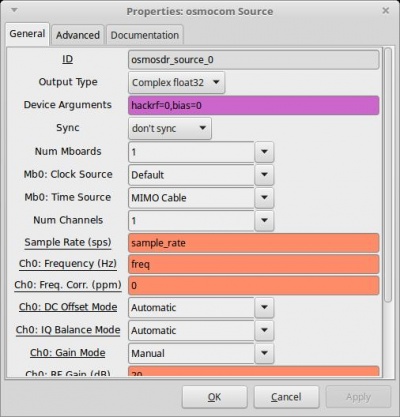Image resolution: width=400 pixels, height=417 pixels.
Task: Open the window menu arrow in title bar
Action: [x=14, y=10]
